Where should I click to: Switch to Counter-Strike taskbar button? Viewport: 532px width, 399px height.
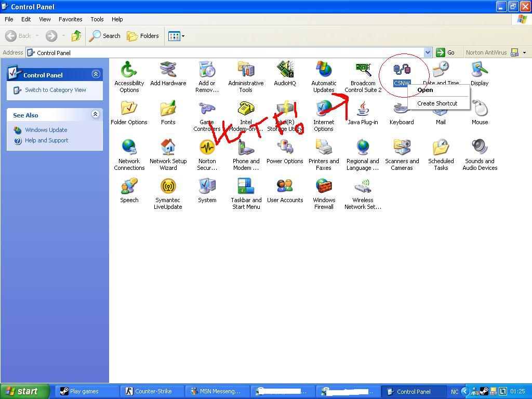pos(152,392)
